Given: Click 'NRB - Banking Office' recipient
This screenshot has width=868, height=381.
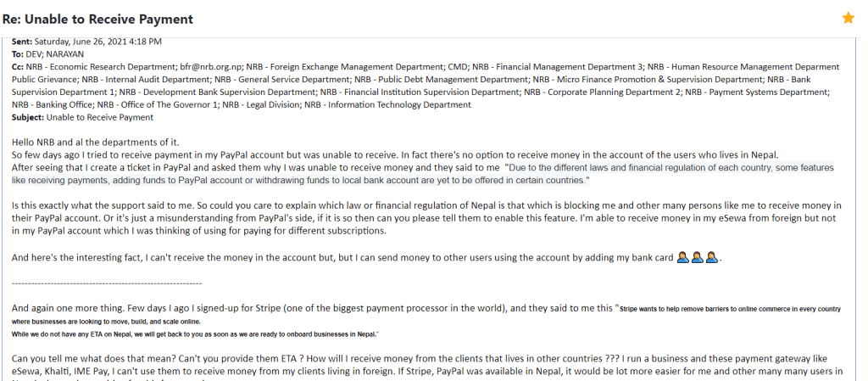Looking at the screenshot, I should click(x=53, y=104).
